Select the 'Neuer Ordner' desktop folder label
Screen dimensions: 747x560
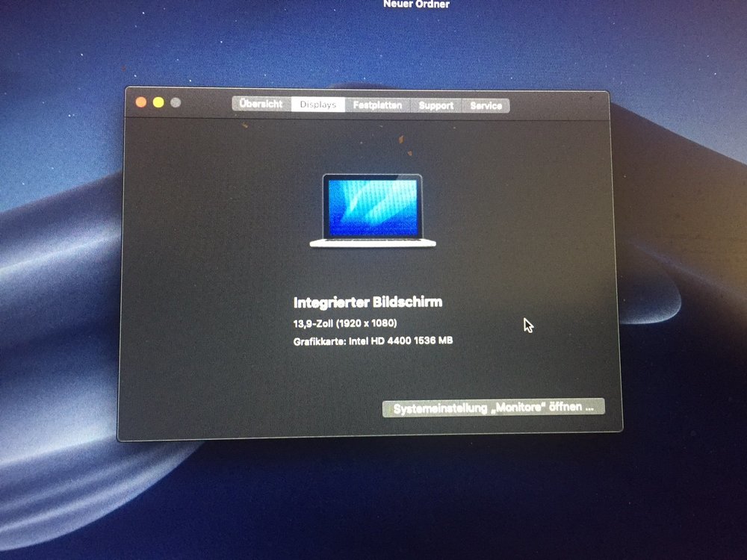tap(416, 4)
